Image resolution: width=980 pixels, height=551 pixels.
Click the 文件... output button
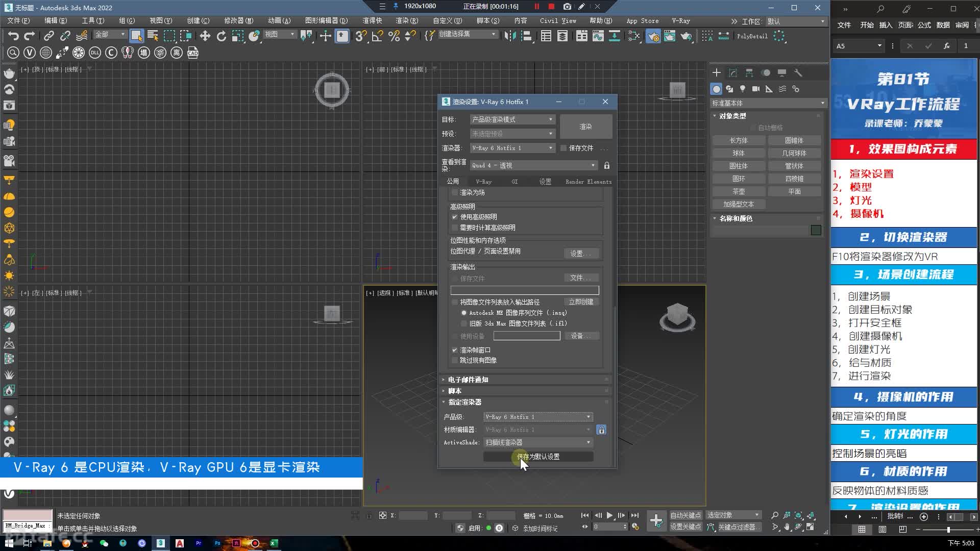click(x=581, y=278)
